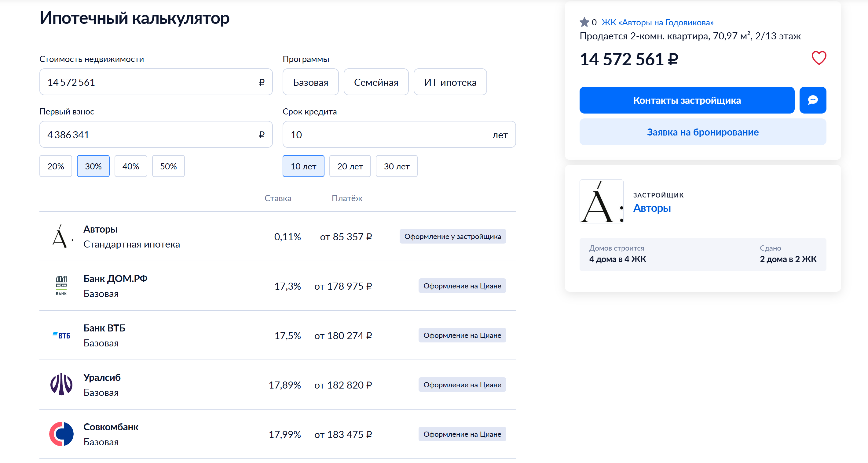The image size is (868, 463).
Task: Click the Платёж column header
Action: [347, 198]
